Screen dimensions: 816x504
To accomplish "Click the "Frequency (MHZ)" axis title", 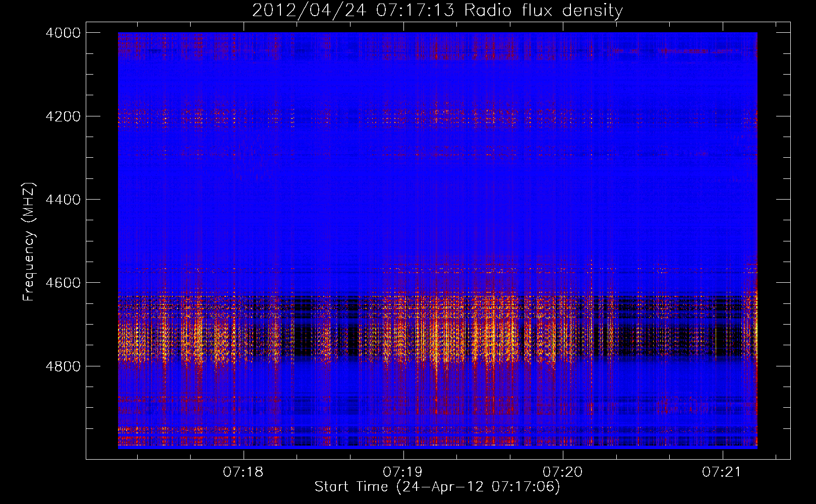I will click(x=29, y=242).
